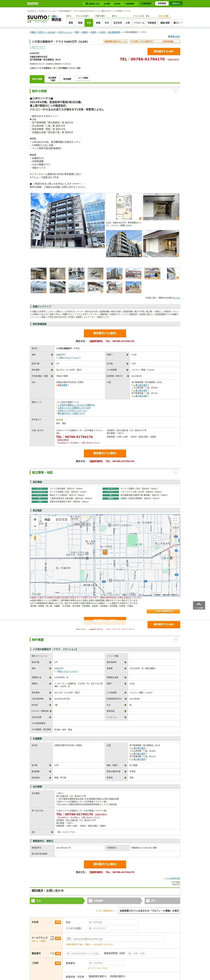Click the orange property marker on map
210x980 pixels.
coord(105,552)
